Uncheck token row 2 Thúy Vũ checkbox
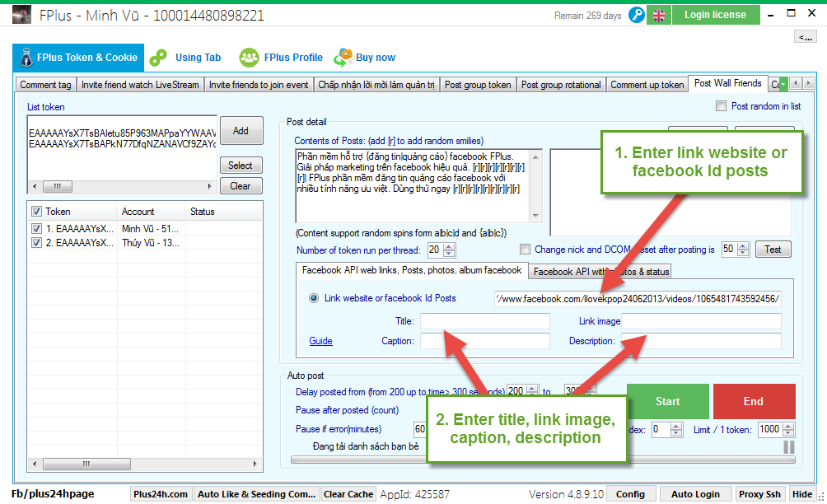The height and width of the screenshot is (504, 827). pyautogui.click(x=36, y=242)
